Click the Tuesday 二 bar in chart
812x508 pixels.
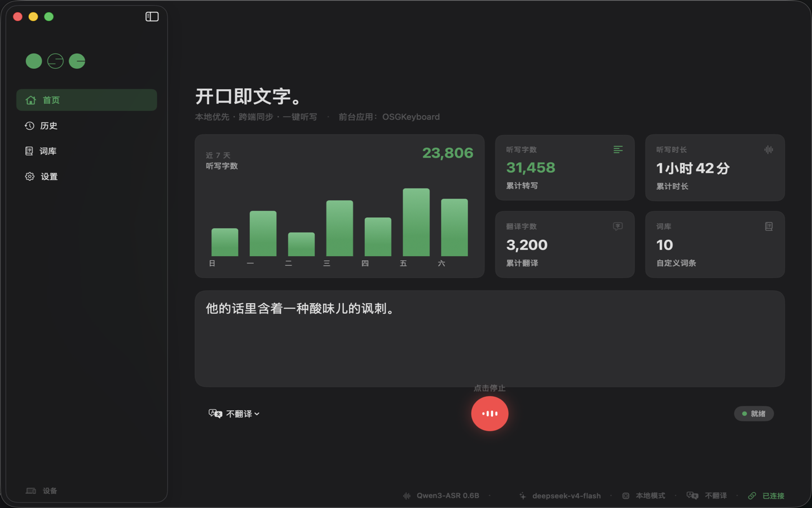pos(301,244)
